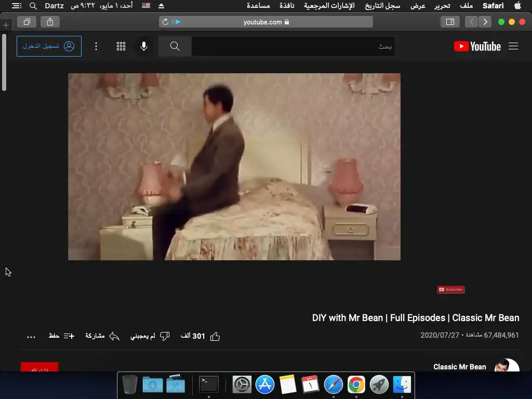Toggle Safari sidebar button
532x399 pixels.
click(x=450, y=22)
